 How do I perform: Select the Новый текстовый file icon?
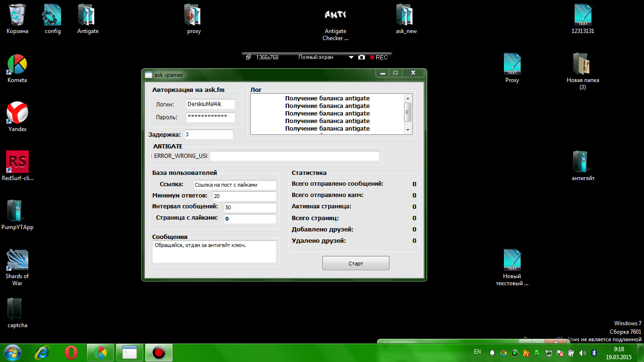pos(512,267)
